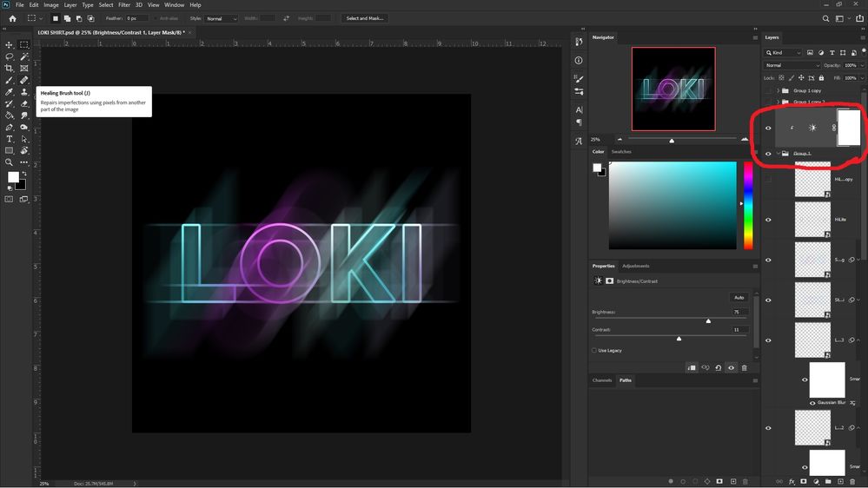
Task: Click the Auto button in Properties
Action: pyautogui.click(x=739, y=298)
